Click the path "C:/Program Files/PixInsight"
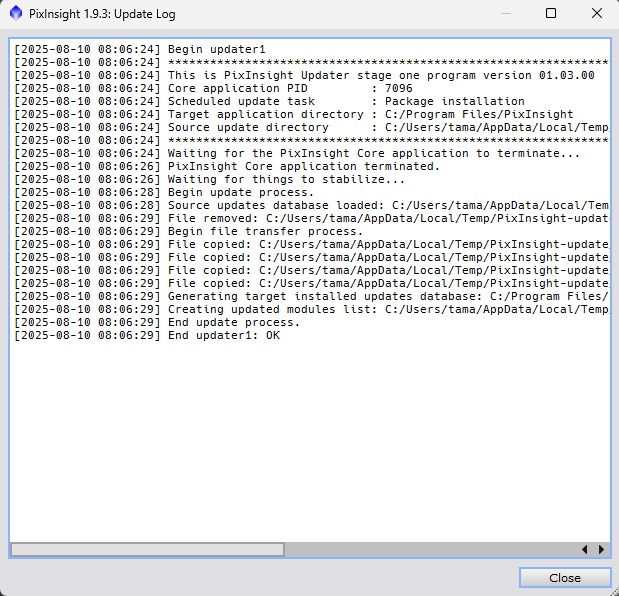This screenshot has width=619, height=596. click(x=479, y=114)
